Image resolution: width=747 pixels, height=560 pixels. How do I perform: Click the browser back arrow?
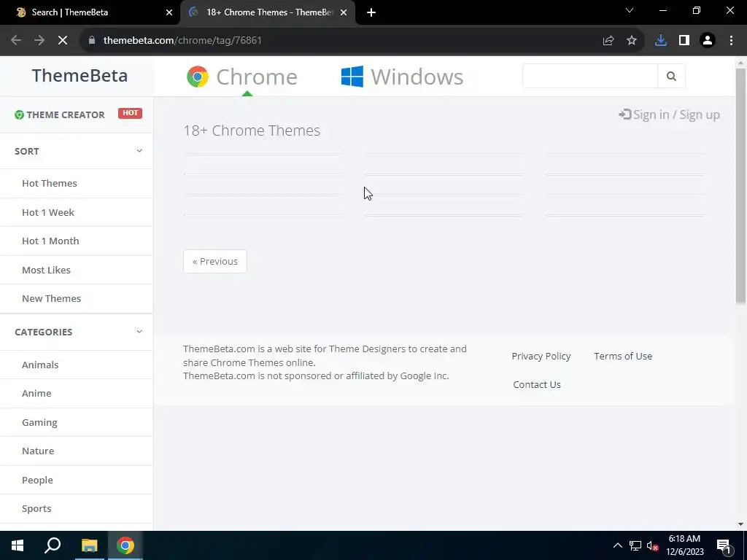coord(16,41)
